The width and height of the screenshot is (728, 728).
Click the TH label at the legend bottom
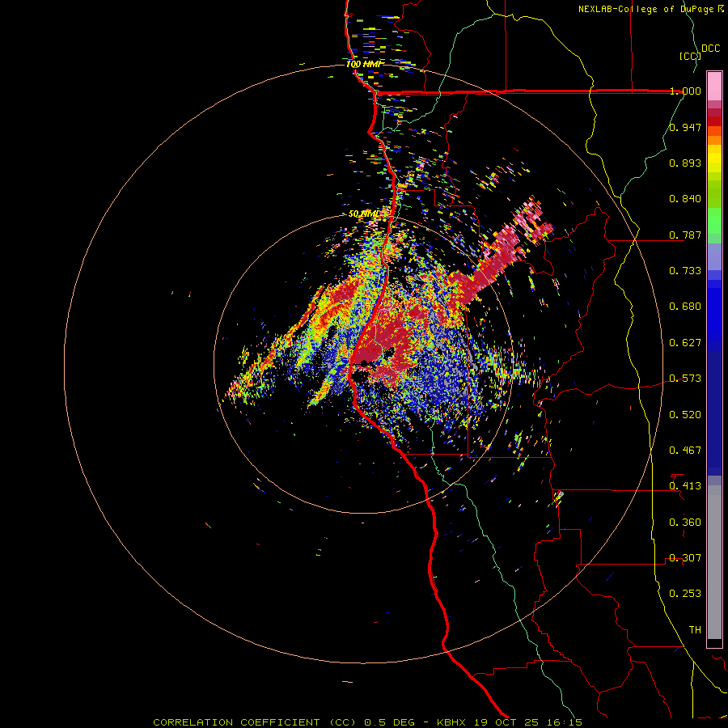click(695, 630)
